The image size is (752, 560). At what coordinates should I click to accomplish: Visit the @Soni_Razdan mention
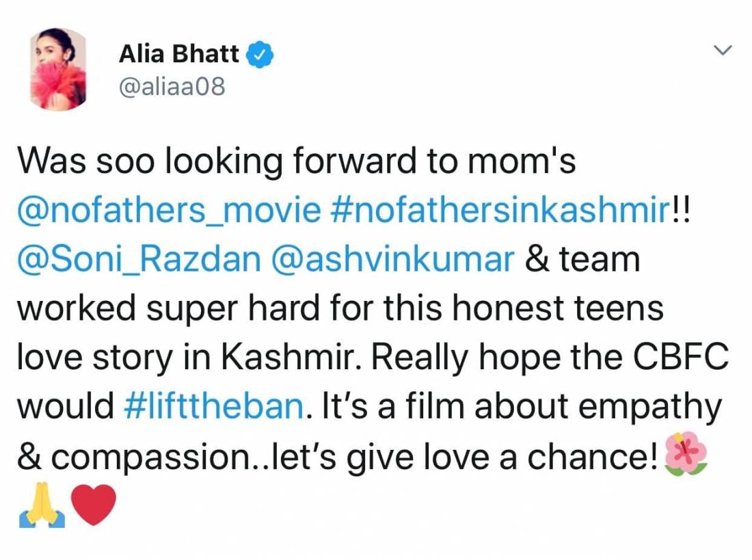(x=138, y=261)
